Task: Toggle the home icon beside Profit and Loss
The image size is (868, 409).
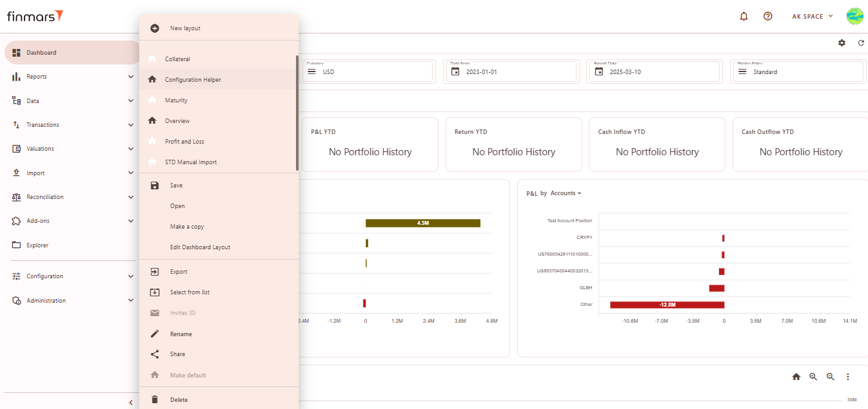Action: [152, 142]
